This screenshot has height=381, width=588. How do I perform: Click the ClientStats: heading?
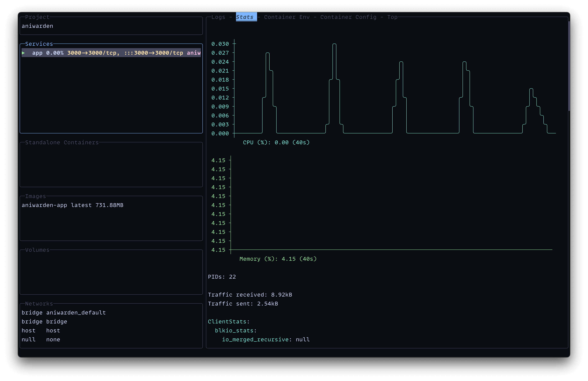tap(229, 321)
